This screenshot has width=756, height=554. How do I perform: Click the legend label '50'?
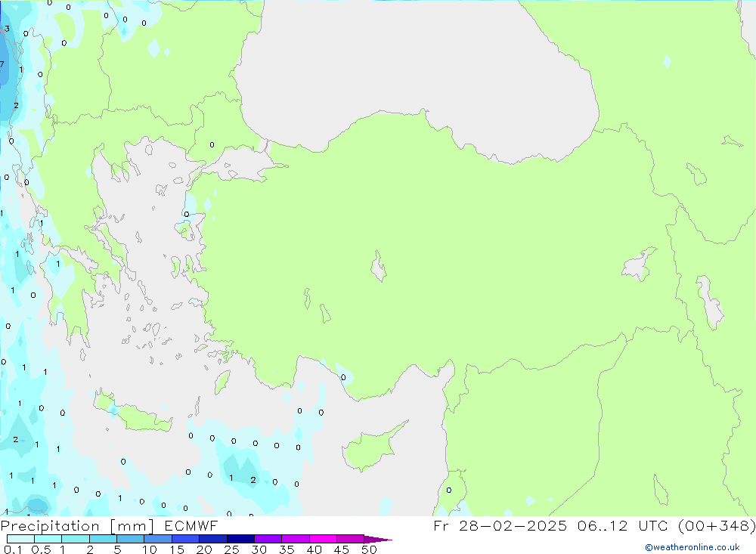[369, 549]
